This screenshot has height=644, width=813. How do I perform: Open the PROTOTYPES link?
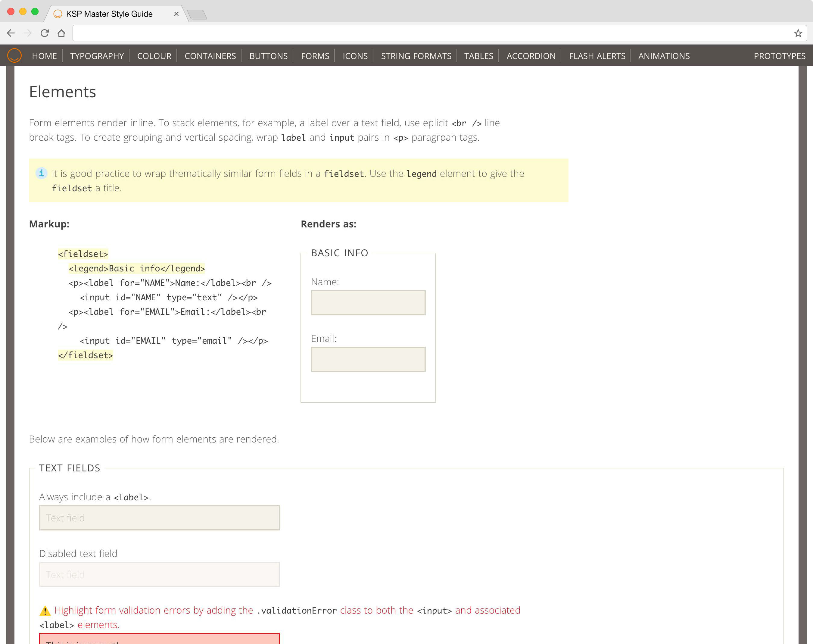(x=780, y=56)
